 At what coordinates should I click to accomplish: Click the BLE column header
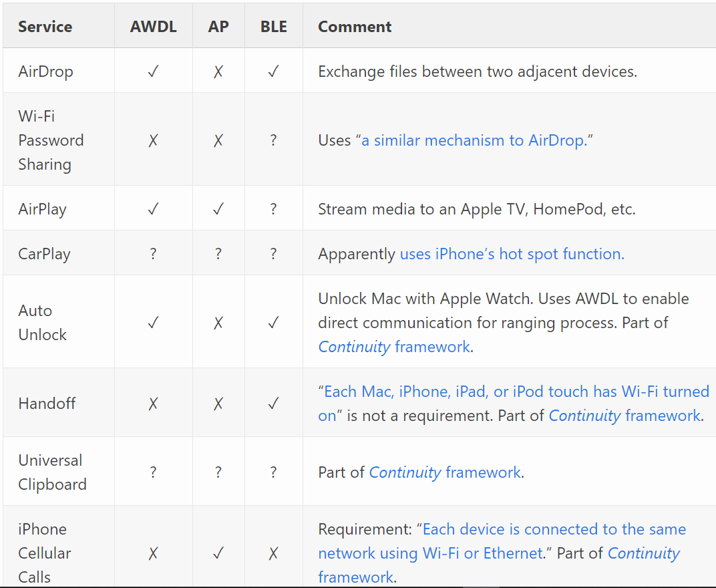point(273,27)
